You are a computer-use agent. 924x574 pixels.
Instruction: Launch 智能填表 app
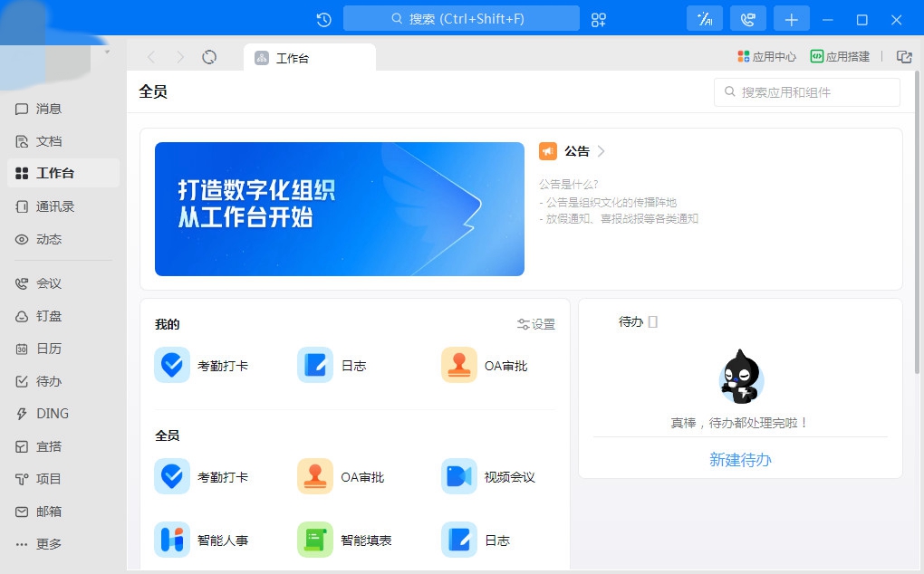(345, 540)
